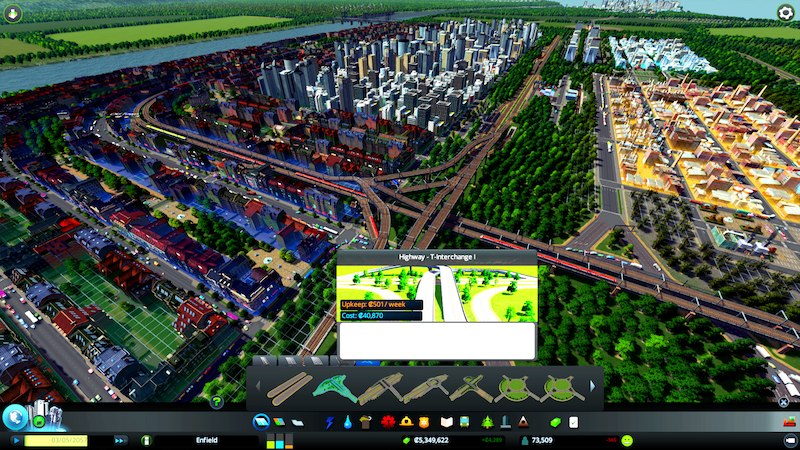Toggle the advisor question mark button

point(215,402)
